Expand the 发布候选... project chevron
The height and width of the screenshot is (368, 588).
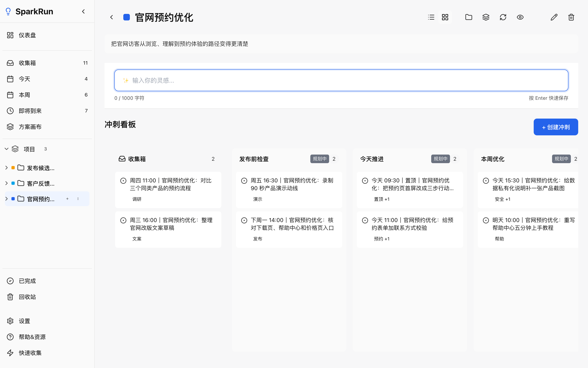coord(7,168)
